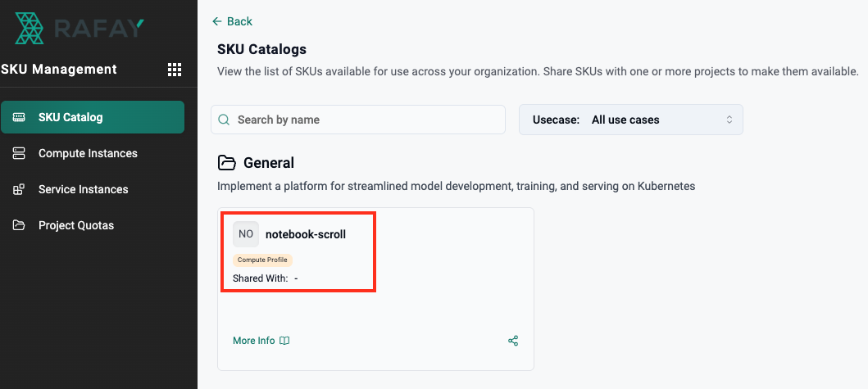Click the SKU Catalogs page title
The image size is (868, 389).
(x=261, y=50)
